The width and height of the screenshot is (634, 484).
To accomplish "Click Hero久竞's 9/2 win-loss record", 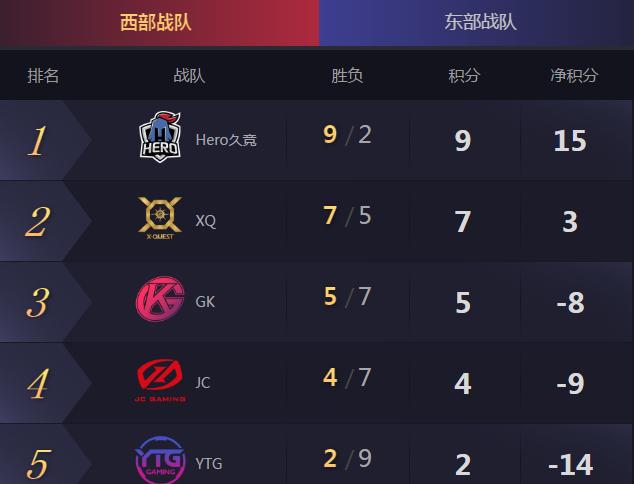I will (x=347, y=135).
